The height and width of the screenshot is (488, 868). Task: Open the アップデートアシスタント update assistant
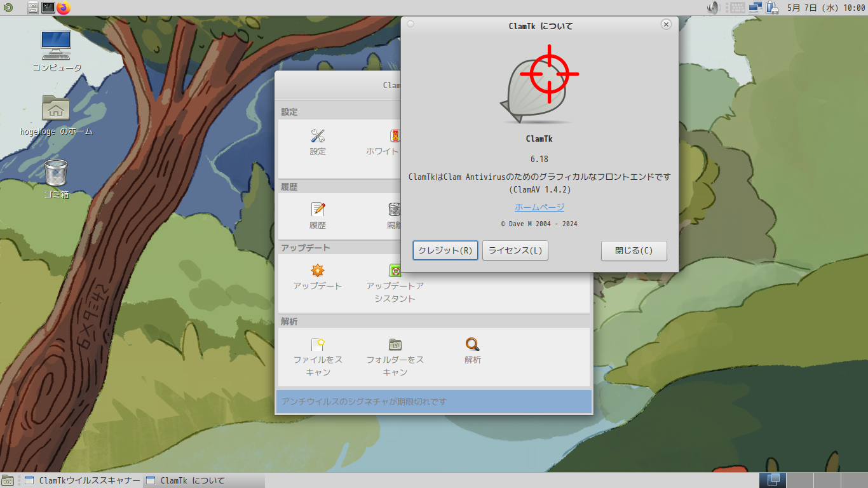click(x=395, y=270)
